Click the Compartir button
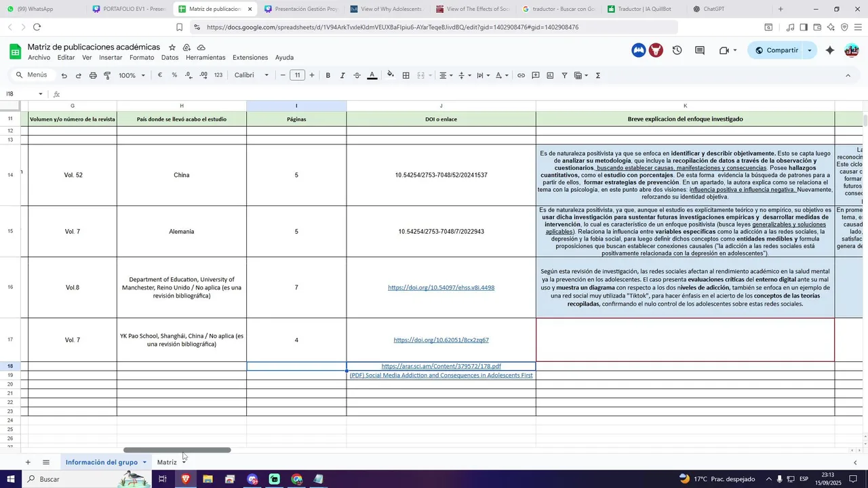 click(776, 50)
